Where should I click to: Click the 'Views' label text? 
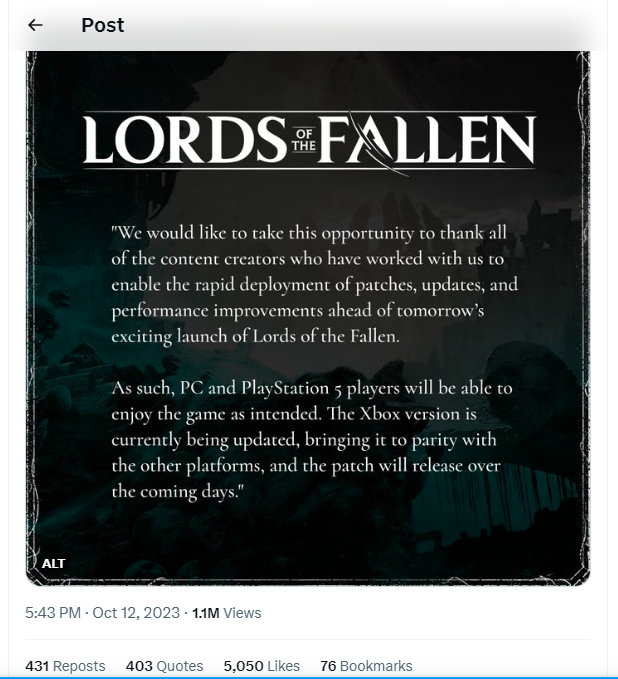tap(243, 613)
